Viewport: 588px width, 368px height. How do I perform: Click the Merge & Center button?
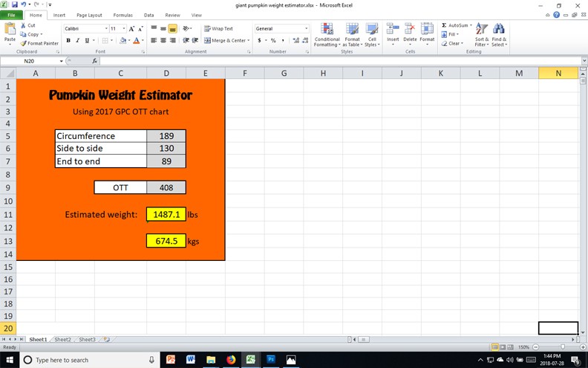(x=225, y=40)
